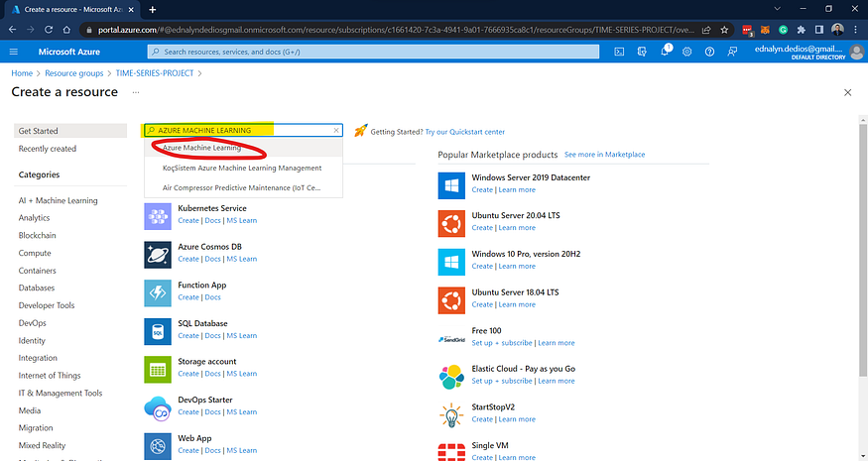Click the SendGrid Free 100 icon
The height and width of the screenshot is (461, 868).
(x=451, y=339)
